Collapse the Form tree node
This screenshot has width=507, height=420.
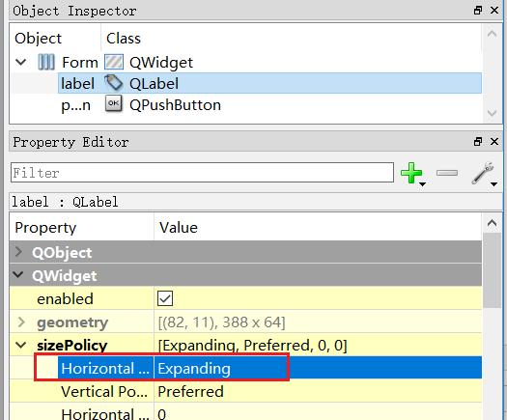[20, 62]
